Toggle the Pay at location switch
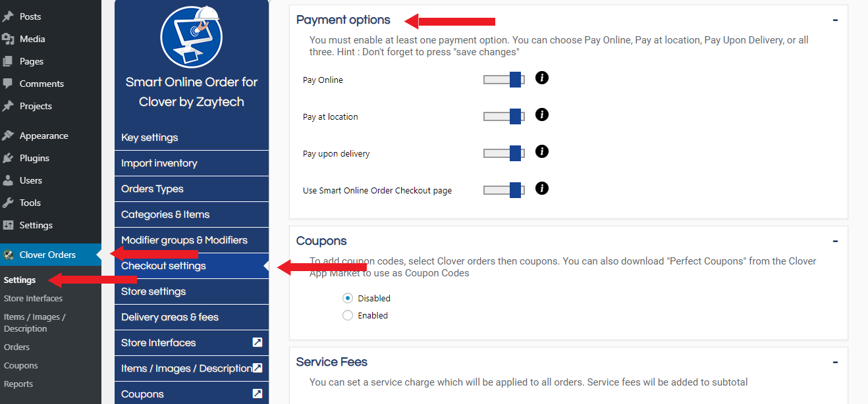 [504, 116]
